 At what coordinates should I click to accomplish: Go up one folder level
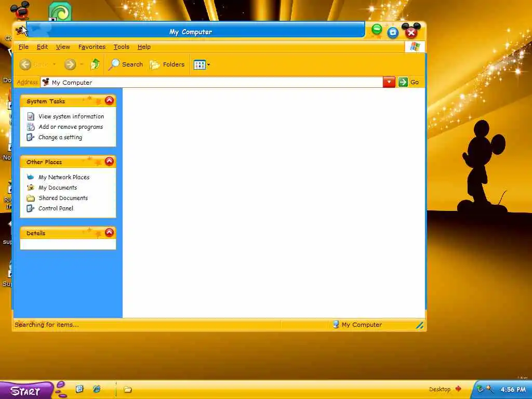coord(96,64)
